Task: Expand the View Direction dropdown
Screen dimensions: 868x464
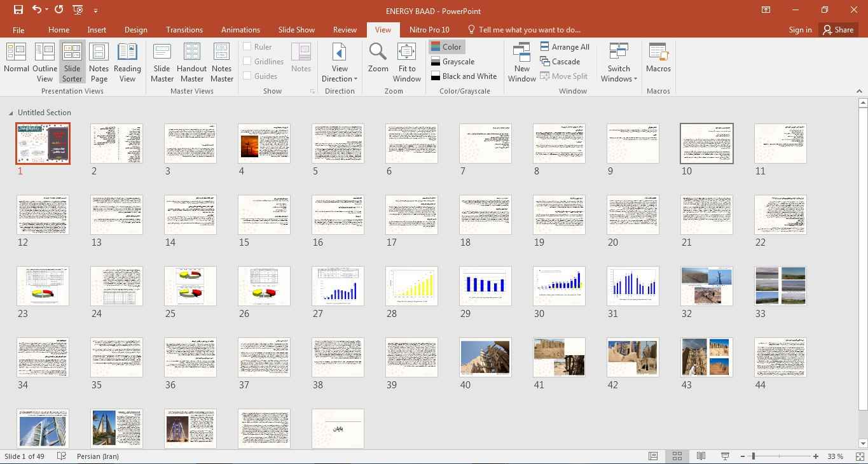Action: click(340, 74)
